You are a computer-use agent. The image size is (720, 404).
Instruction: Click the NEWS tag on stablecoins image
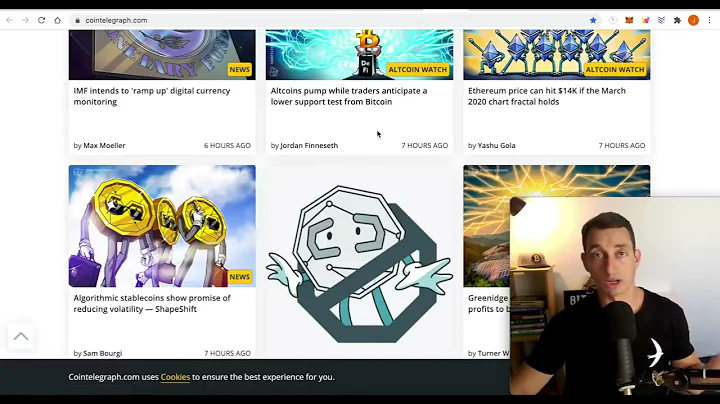[240, 277]
